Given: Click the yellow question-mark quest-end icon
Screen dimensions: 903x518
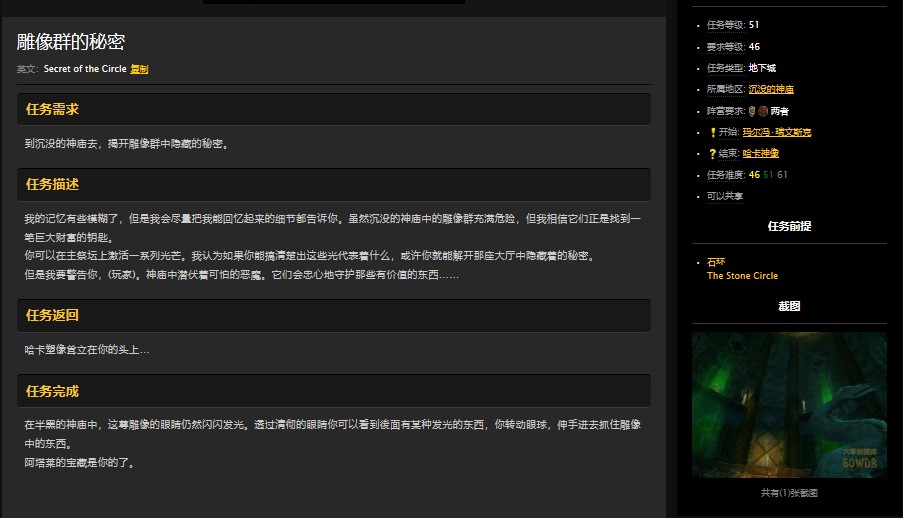Looking at the screenshot, I should (x=712, y=154).
